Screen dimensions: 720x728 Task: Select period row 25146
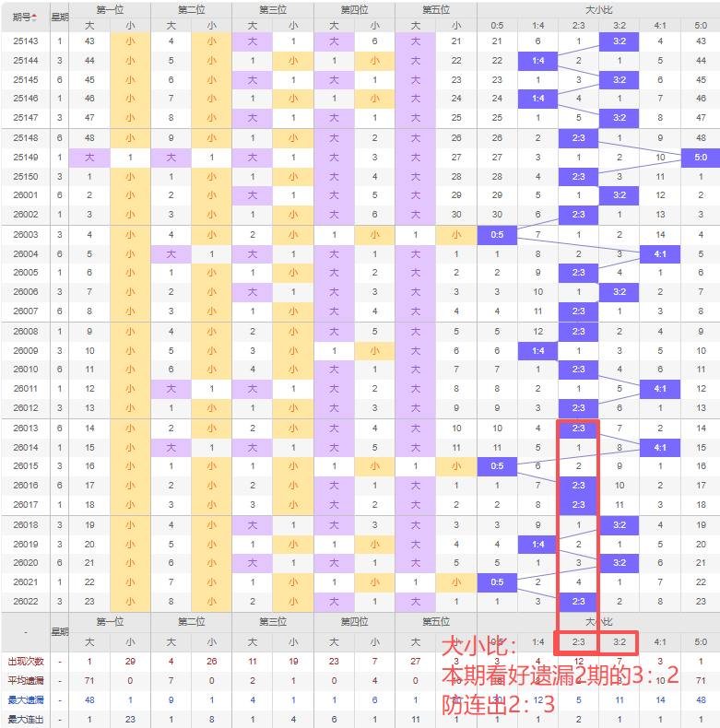click(360, 99)
